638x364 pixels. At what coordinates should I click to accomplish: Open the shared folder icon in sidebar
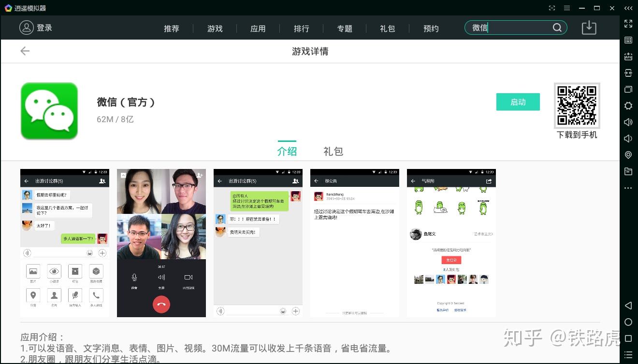(x=628, y=171)
